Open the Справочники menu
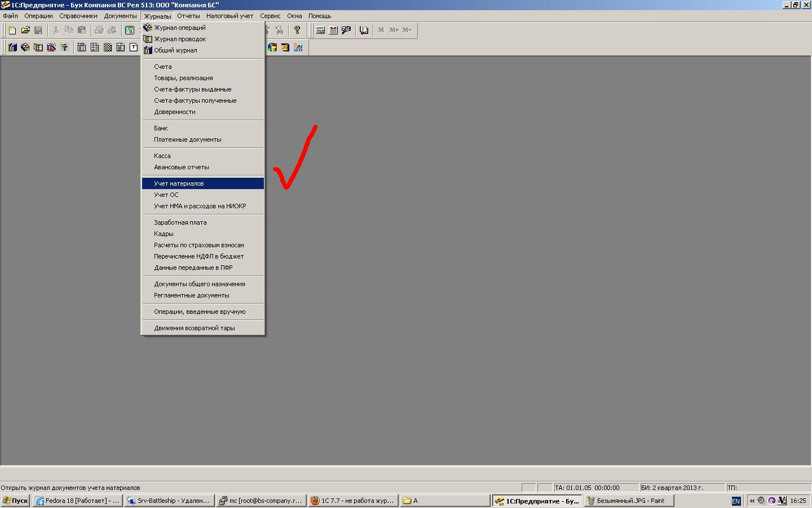This screenshot has width=812, height=508. 78,16
